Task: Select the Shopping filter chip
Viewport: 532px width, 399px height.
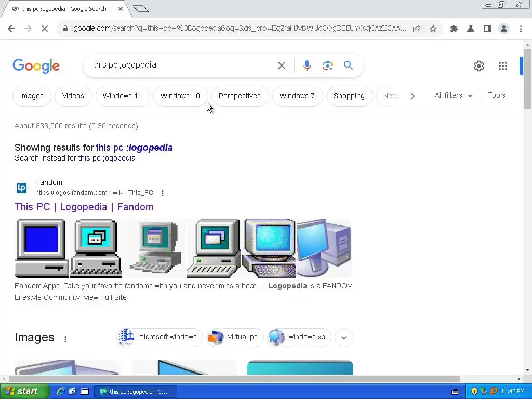Action: (x=349, y=96)
